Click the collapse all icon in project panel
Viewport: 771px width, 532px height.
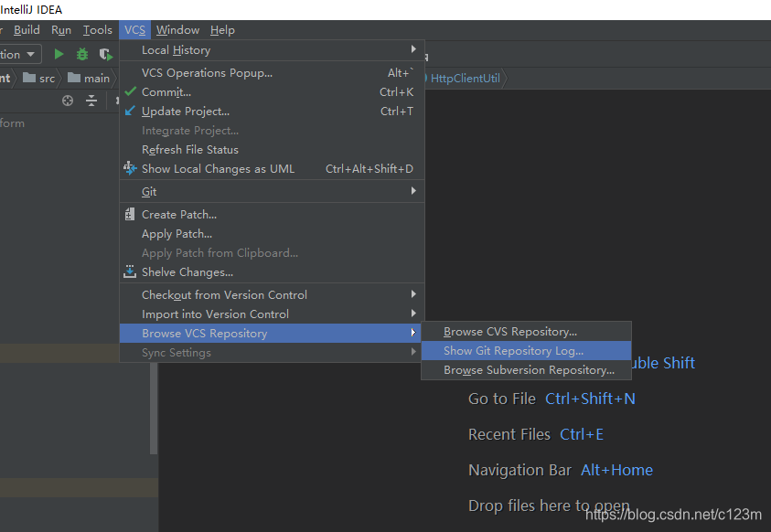(91, 101)
